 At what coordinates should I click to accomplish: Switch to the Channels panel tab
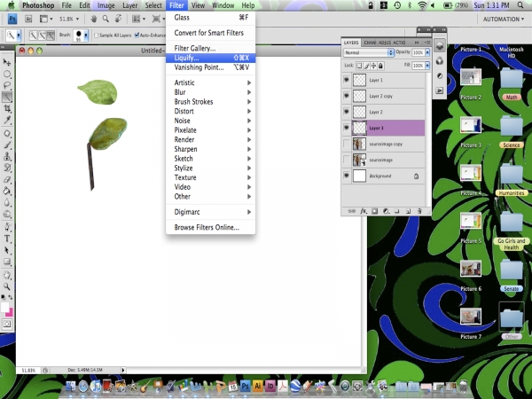pyautogui.click(x=370, y=43)
